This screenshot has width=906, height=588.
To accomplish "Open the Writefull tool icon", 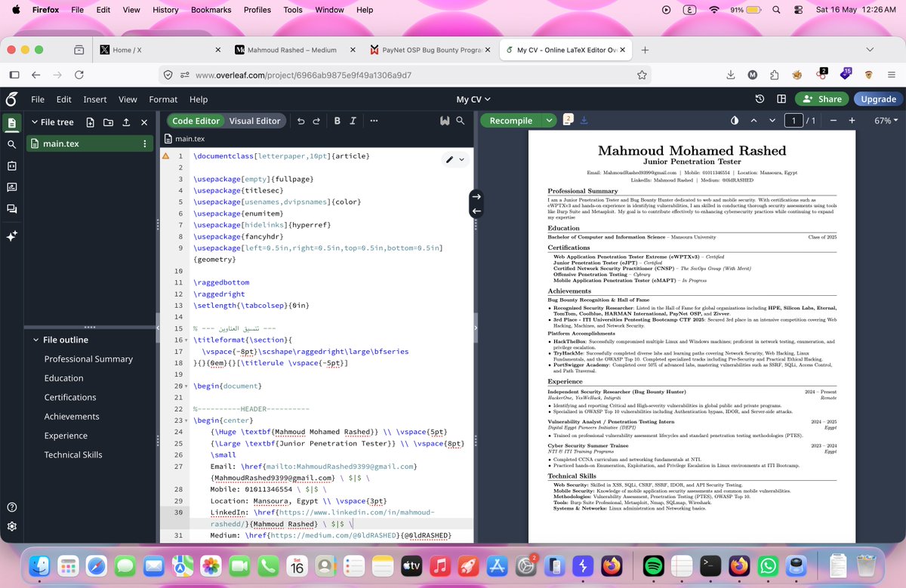I will coord(445,121).
